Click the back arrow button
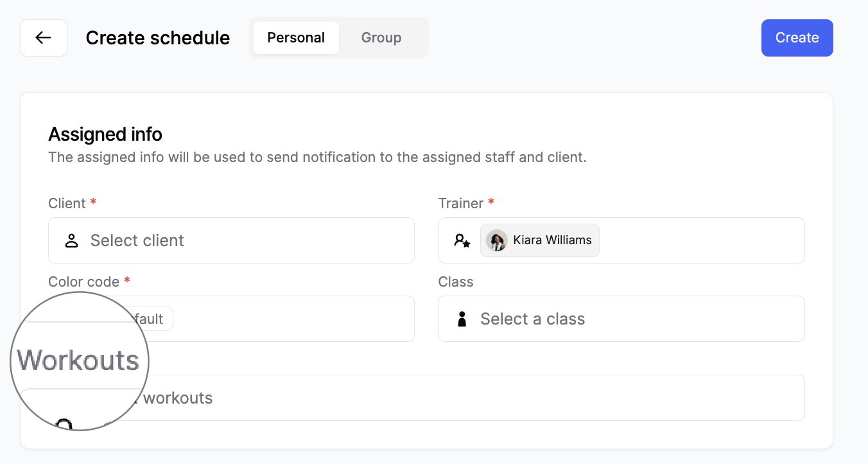This screenshot has height=464, width=868. point(44,38)
